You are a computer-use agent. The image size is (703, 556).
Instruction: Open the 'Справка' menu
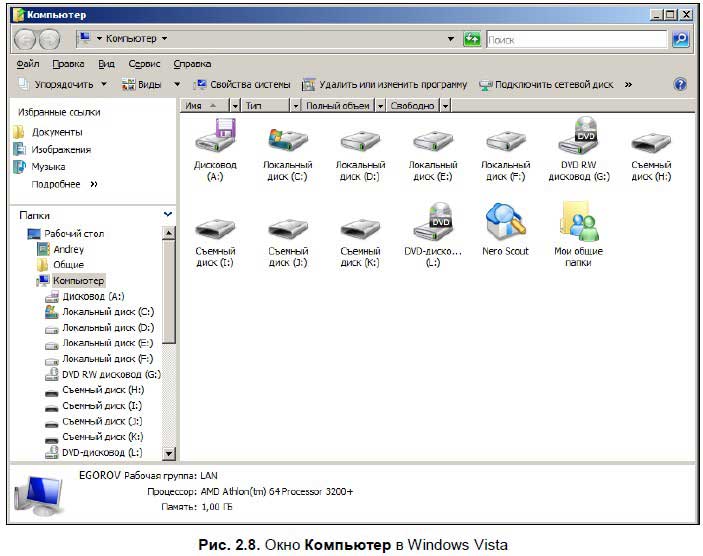click(x=192, y=64)
